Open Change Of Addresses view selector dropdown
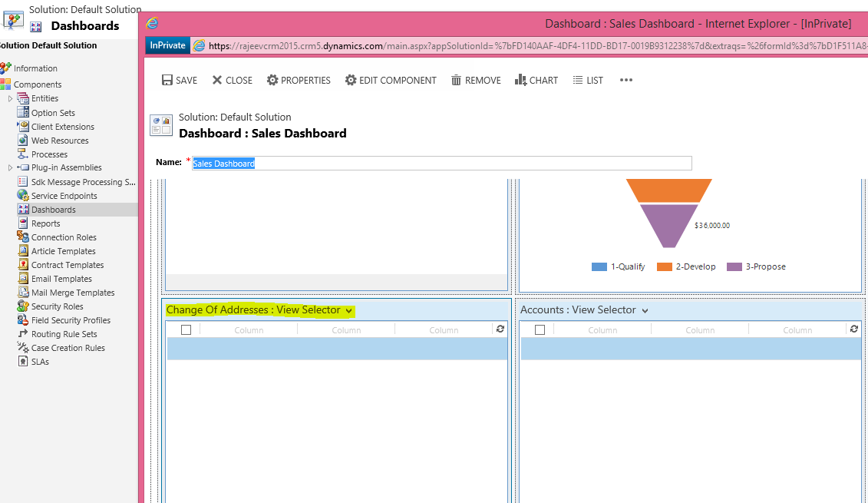The width and height of the screenshot is (868, 503). pyautogui.click(x=349, y=311)
